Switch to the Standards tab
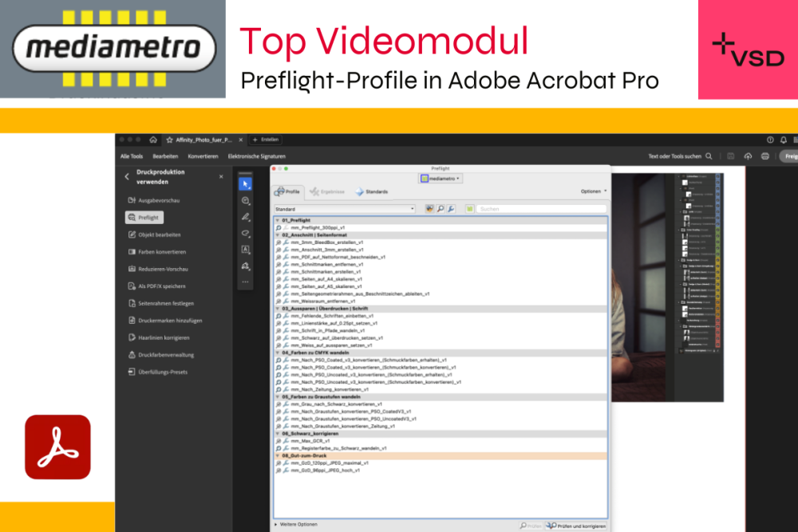This screenshot has width=798, height=532. (x=372, y=191)
